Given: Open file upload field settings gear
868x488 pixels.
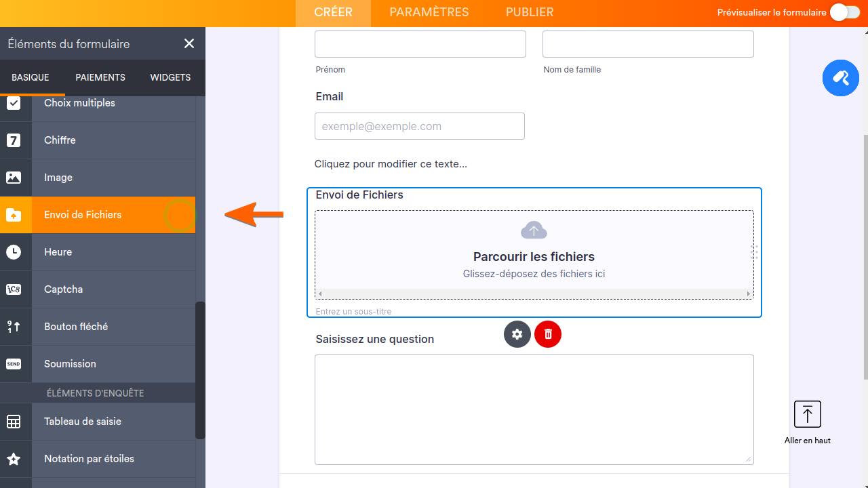Looking at the screenshot, I should (517, 334).
